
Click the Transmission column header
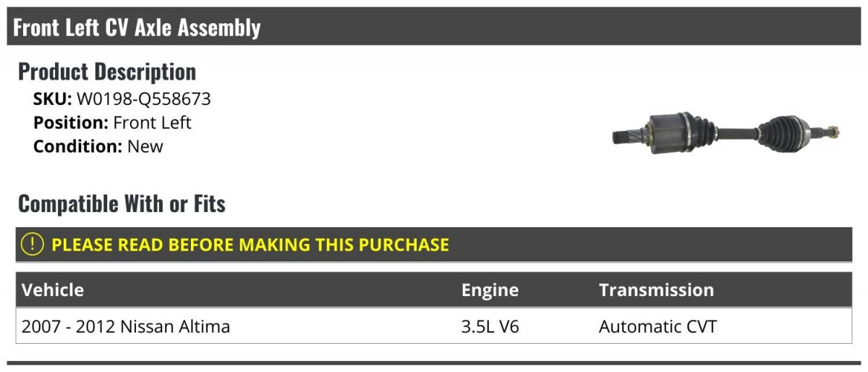pos(656,290)
